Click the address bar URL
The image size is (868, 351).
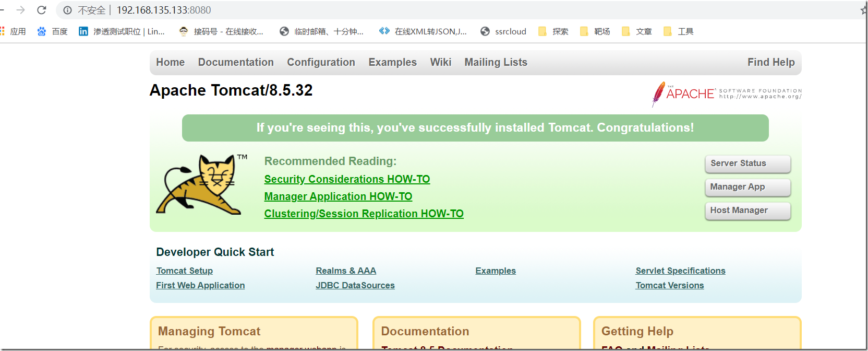point(164,10)
